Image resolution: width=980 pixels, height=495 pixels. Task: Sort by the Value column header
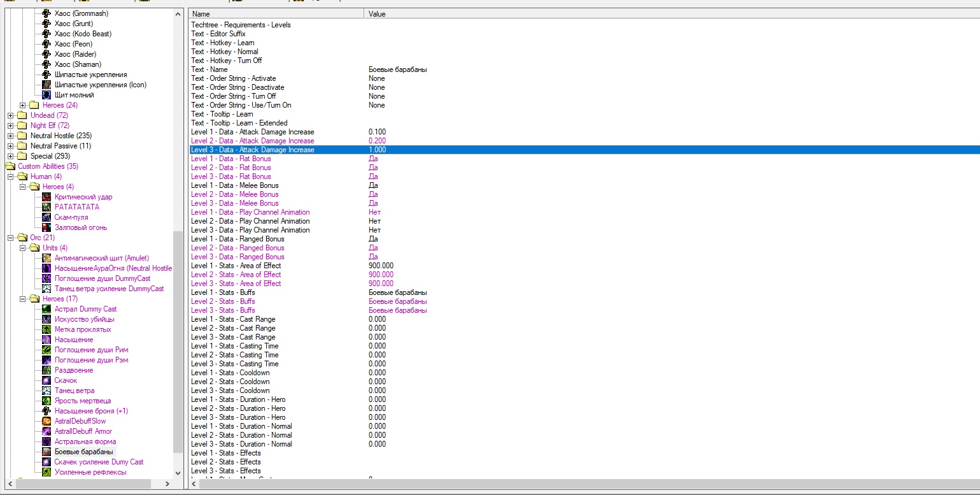pos(672,13)
